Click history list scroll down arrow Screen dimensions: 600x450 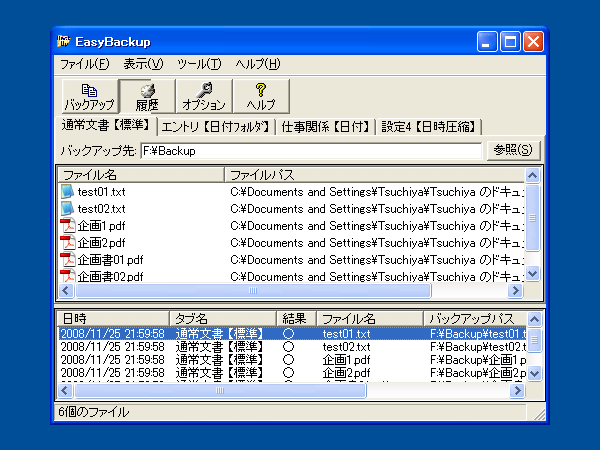click(x=534, y=373)
